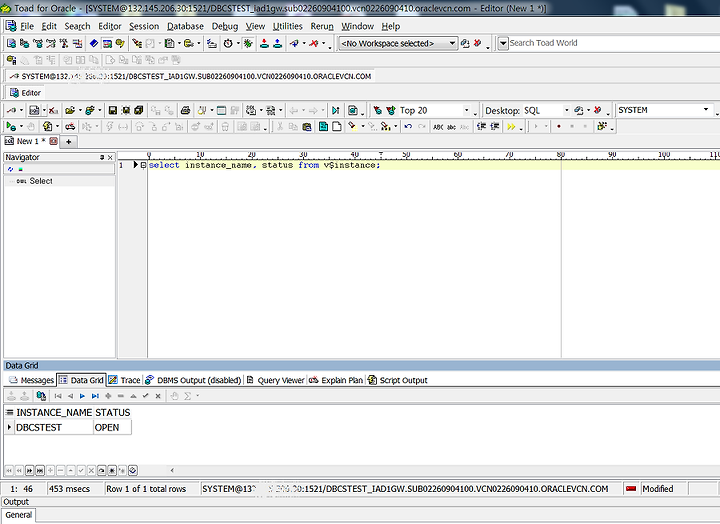Open the File menu
Image resolution: width=720 pixels, height=524 pixels.
tap(27, 26)
